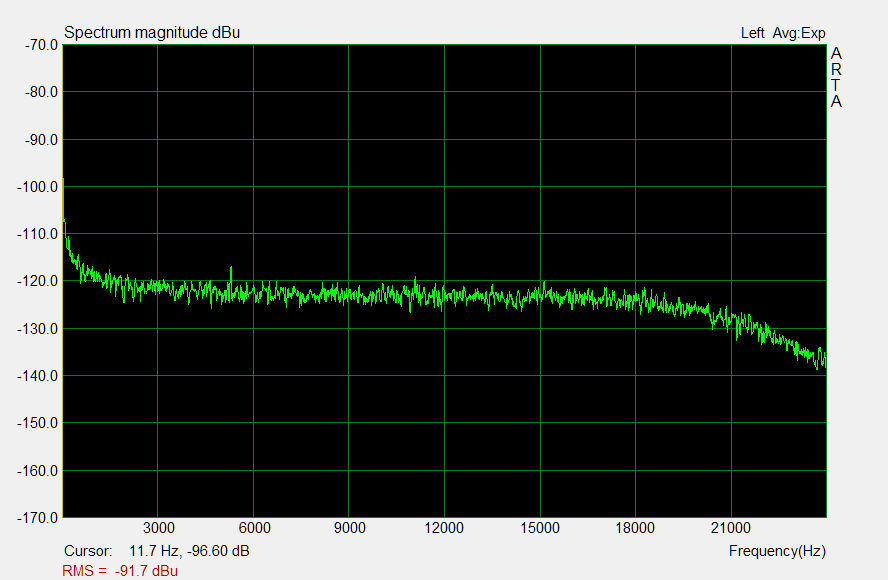Click the 12000 frequency axis label

(x=444, y=528)
